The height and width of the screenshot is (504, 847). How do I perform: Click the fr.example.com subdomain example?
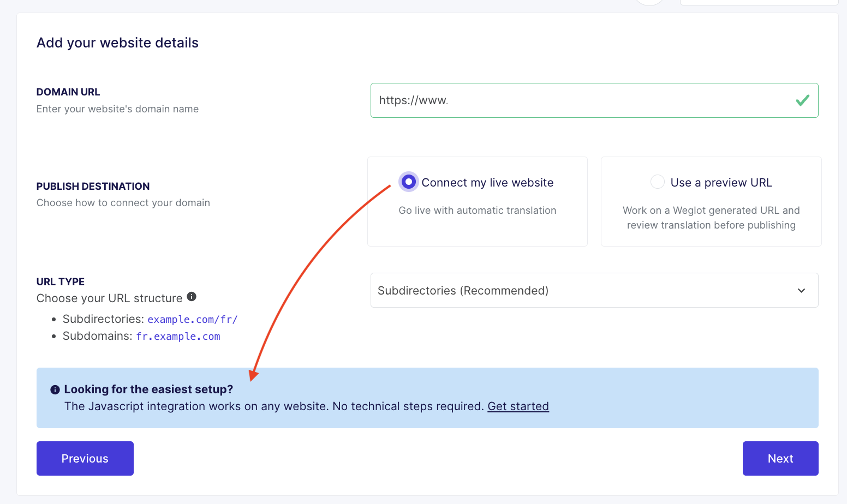pos(178,337)
